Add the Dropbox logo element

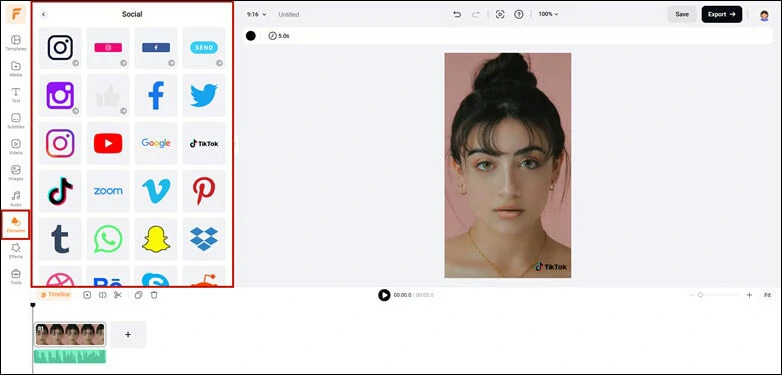pyautogui.click(x=203, y=239)
